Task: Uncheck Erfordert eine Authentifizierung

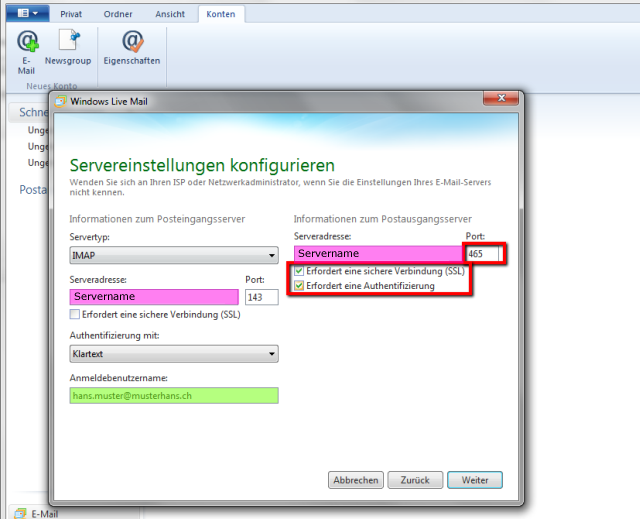Action: click(299, 286)
